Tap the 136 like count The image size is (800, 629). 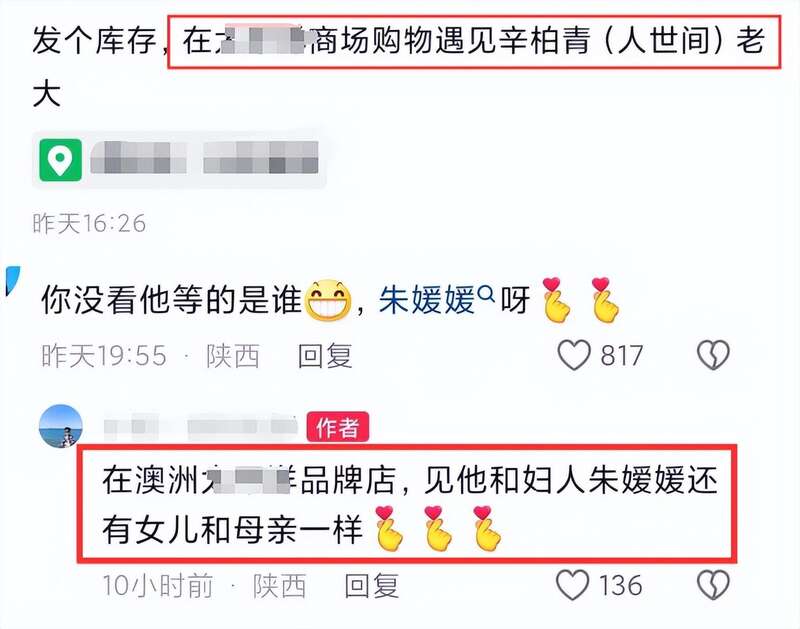point(620,585)
